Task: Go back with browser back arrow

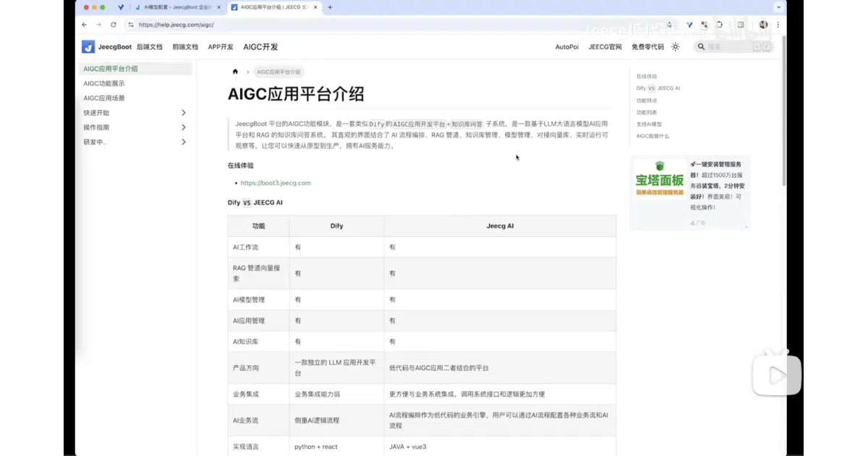Action: pyautogui.click(x=85, y=25)
